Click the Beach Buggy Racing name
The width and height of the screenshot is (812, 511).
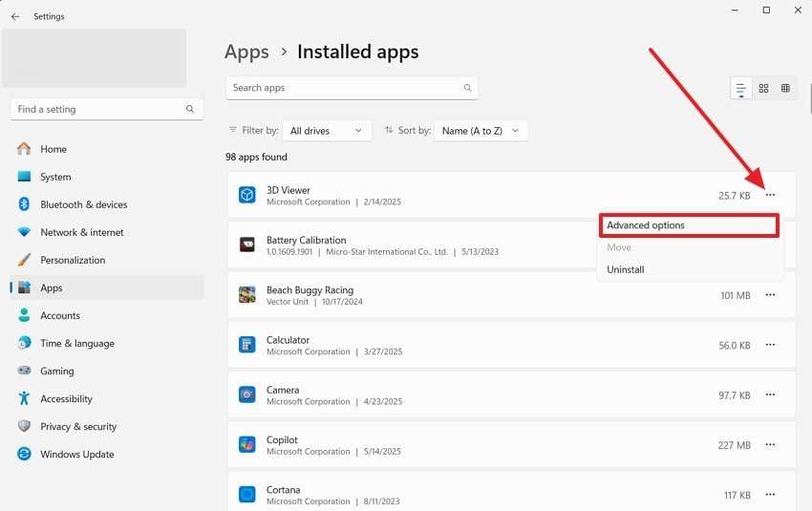tap(310, 290)
